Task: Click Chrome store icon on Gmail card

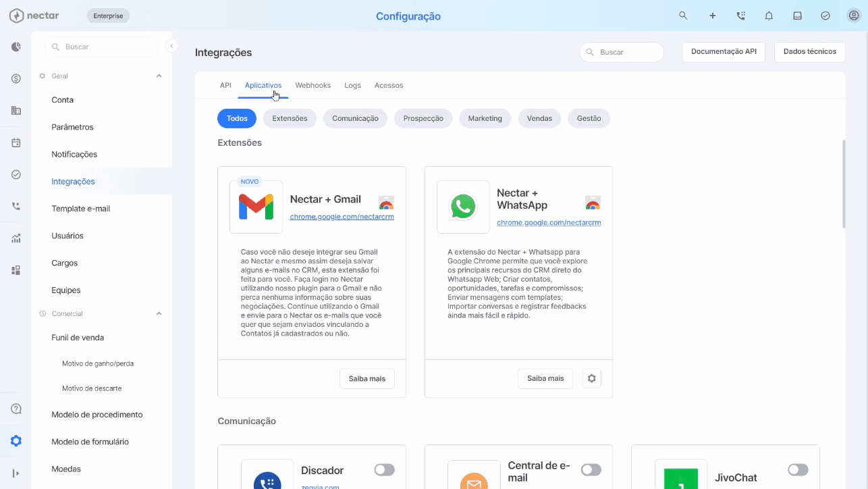Action: (x=386, y=203)
